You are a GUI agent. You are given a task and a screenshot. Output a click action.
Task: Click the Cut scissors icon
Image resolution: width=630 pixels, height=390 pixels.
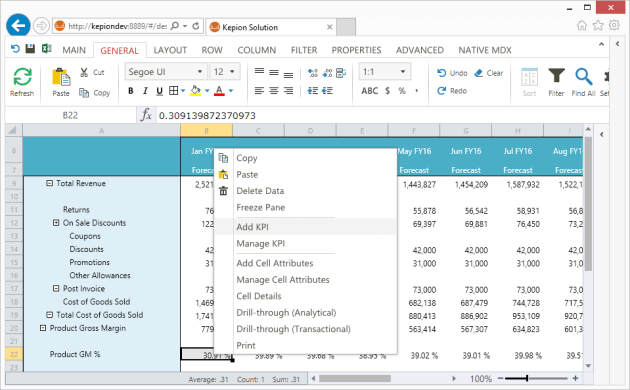(x=84, y=72)
